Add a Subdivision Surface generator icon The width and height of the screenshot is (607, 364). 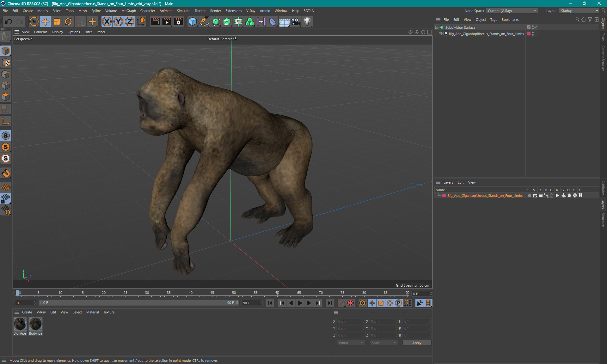[216, 21]
